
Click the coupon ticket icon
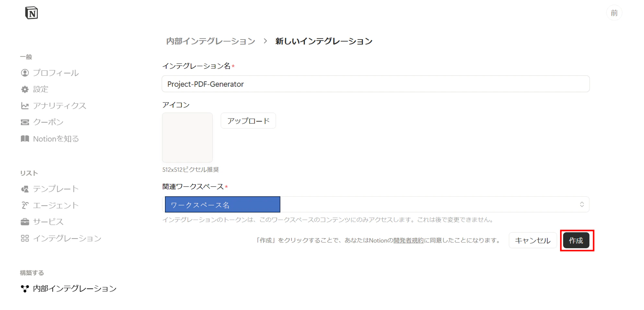coord(25,122)
